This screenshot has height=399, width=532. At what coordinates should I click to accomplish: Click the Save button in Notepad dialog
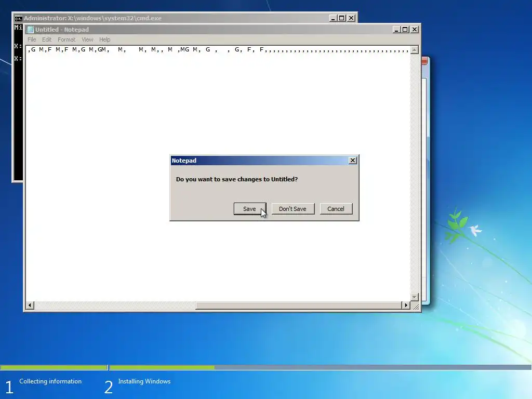(x=250, y=209)
